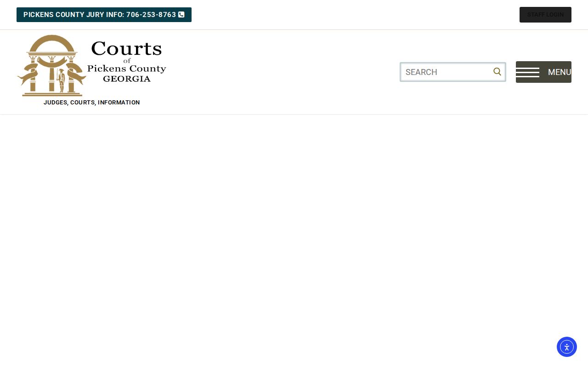This screenshot has height=368, width=588.
Task: Open the hamburger Menu button
Action: [543, 72]
